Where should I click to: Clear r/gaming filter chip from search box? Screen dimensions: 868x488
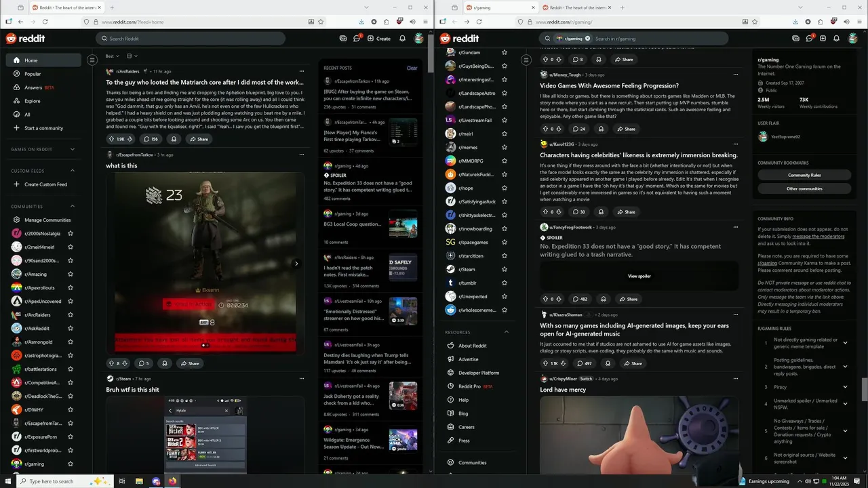[587, 39]
